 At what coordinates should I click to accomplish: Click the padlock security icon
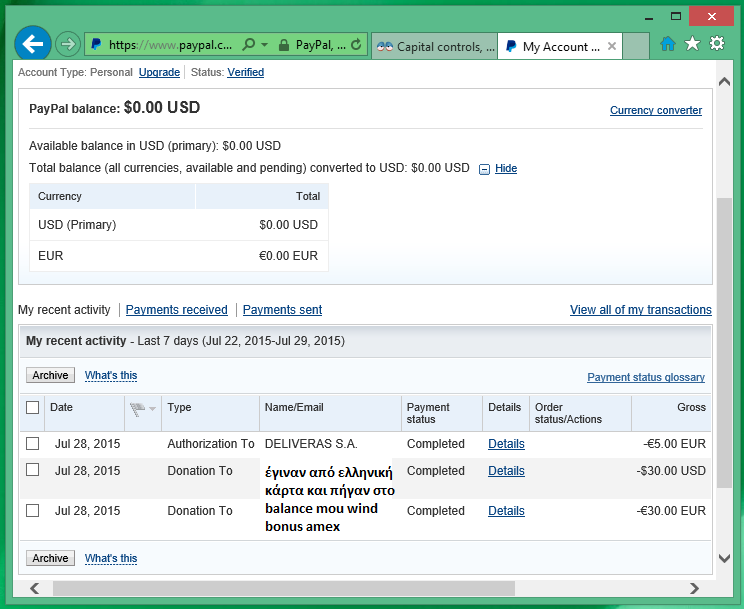coord(284,45)
